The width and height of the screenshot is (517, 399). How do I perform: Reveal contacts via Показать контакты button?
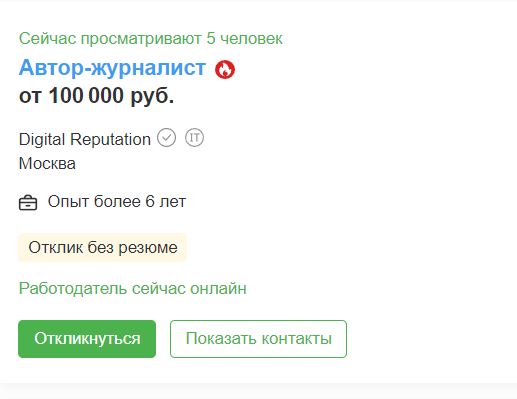click(x=258, y=339)
